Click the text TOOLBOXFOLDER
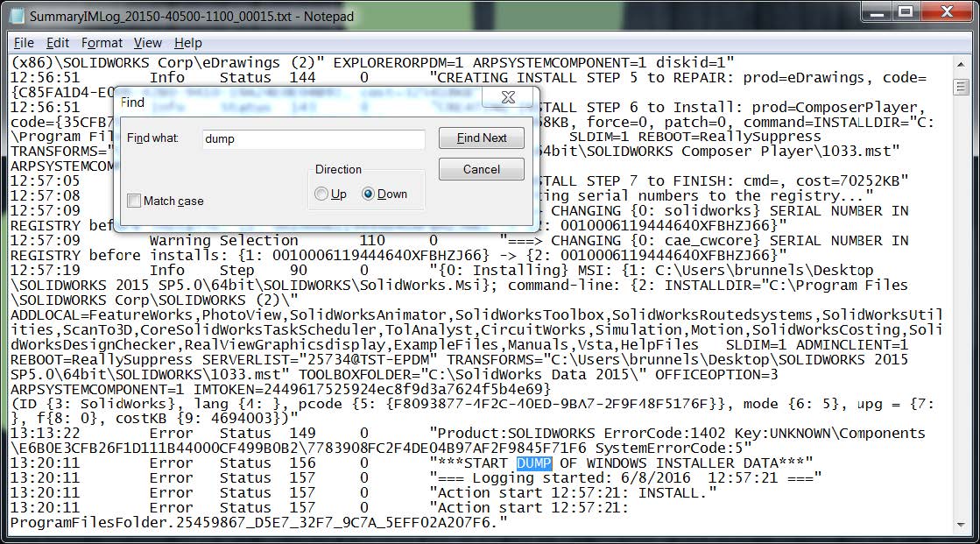This screenshot has width=980, height=544. point(355,375)
